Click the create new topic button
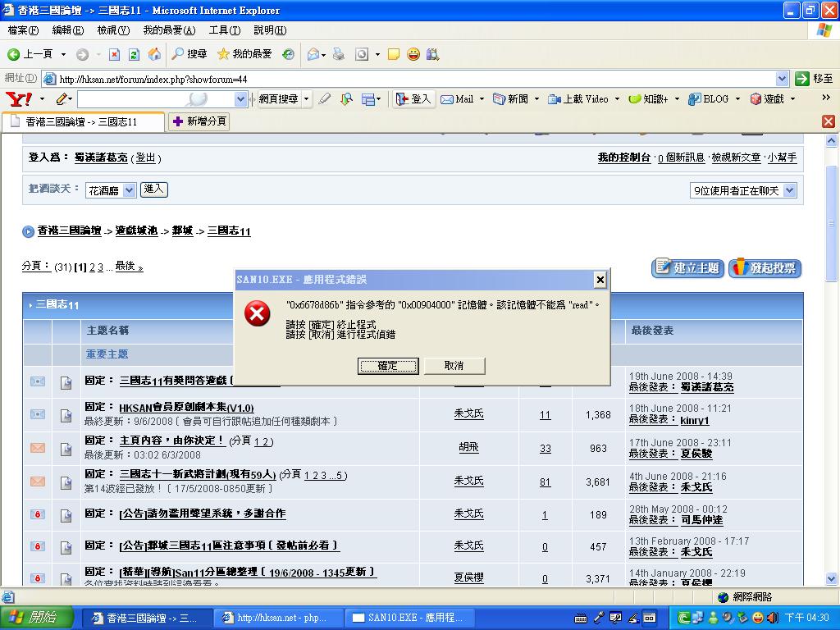Screen dimensions: 840x630 688,268
